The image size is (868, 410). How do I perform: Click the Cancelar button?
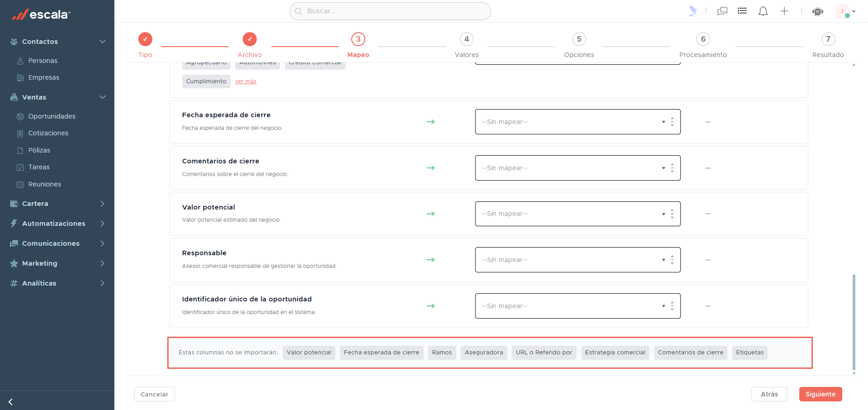point(155,394)
